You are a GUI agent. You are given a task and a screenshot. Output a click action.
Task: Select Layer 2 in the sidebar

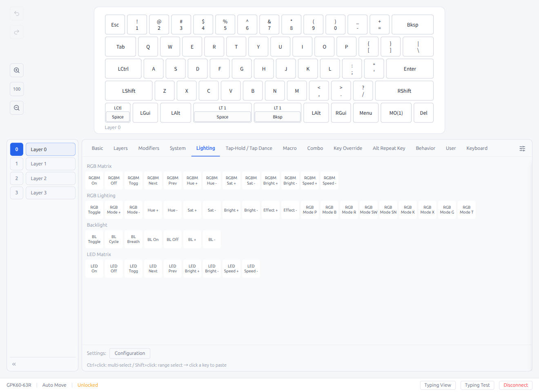pyautogui.click(x=50, y=178)
